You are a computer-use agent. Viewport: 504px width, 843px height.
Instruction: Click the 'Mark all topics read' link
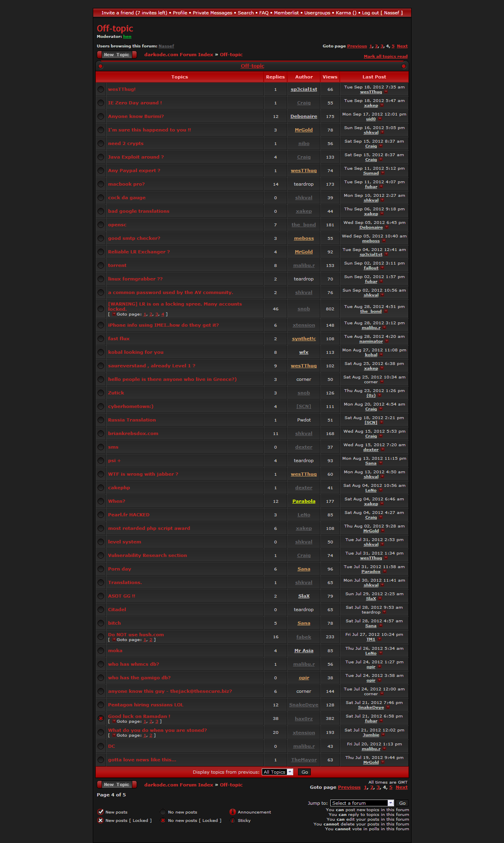(x=385, y=57)
